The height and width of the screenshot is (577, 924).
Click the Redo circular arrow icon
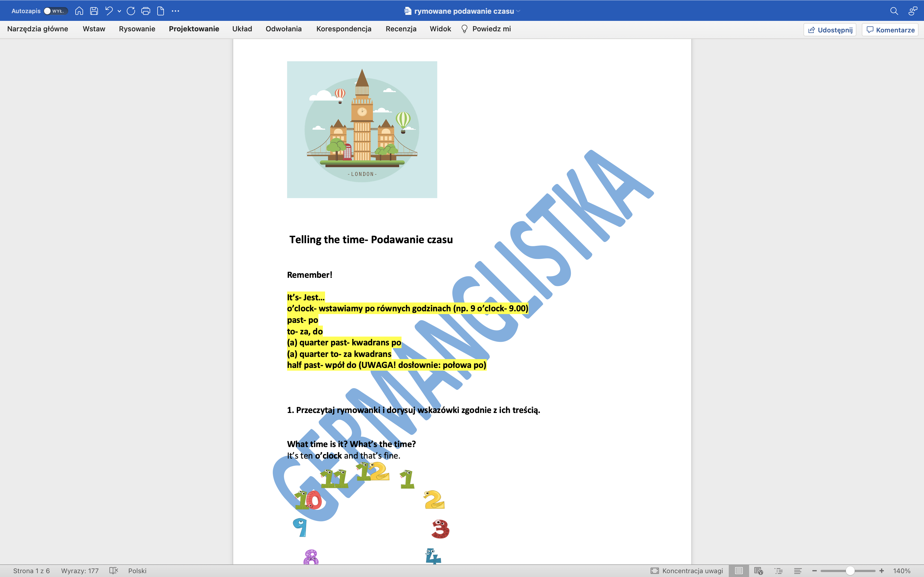coord(131,11)
